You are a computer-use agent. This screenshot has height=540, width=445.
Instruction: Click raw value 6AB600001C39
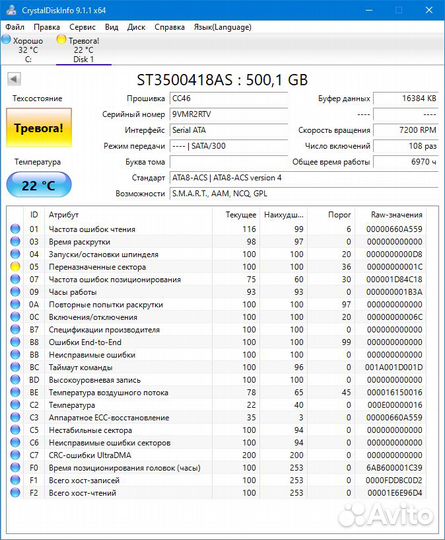(x=394, y=468)
